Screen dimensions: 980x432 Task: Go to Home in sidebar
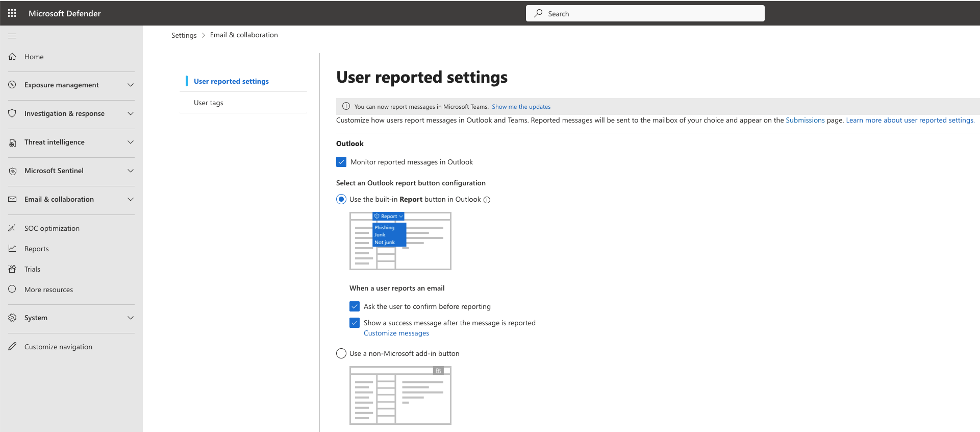[34, 57]
